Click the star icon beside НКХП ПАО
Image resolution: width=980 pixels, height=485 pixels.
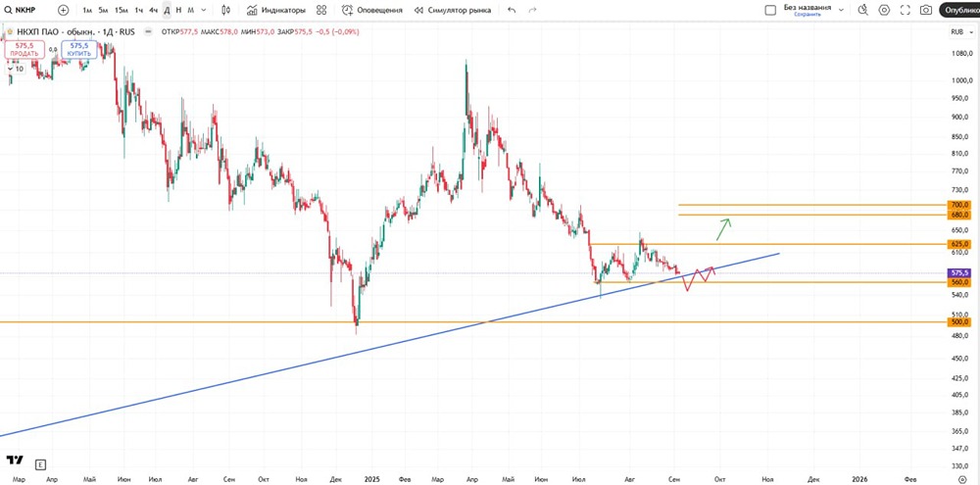(x=10, y=31)
